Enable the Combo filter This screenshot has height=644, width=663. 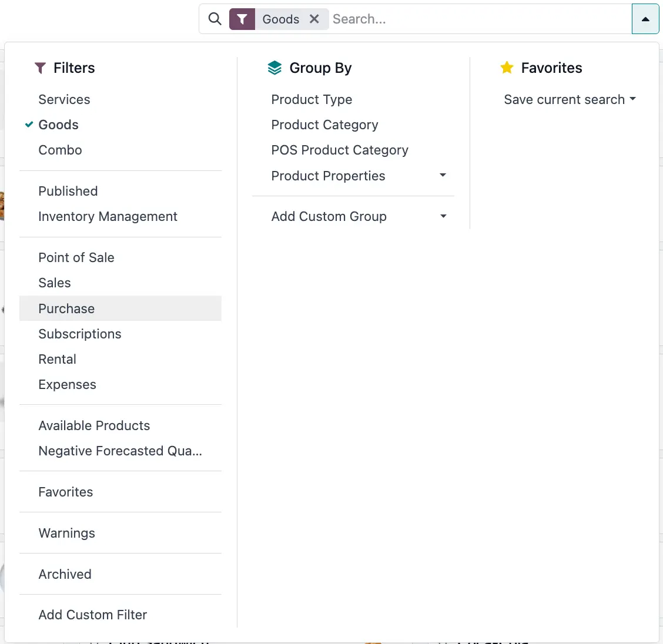(120, 150)
